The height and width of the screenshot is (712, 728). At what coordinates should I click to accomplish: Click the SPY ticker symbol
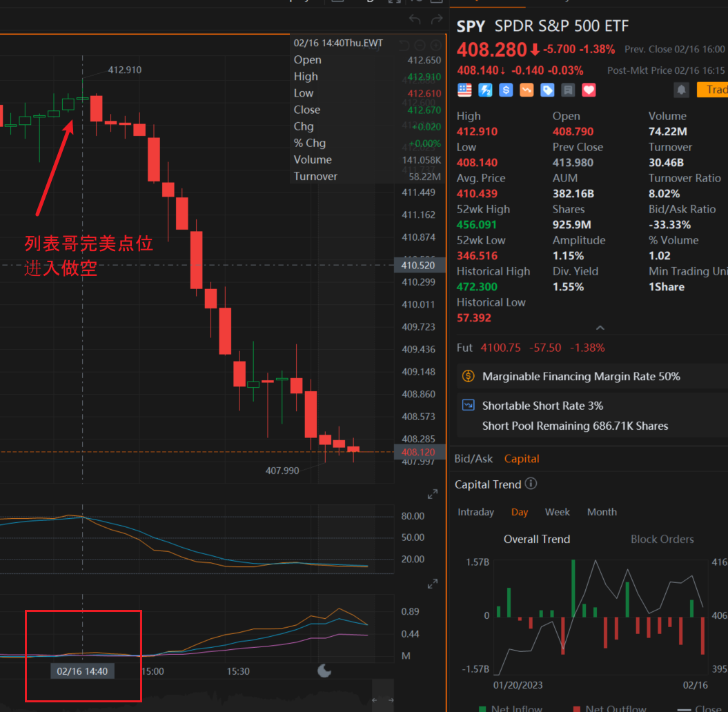click(471, 26)
